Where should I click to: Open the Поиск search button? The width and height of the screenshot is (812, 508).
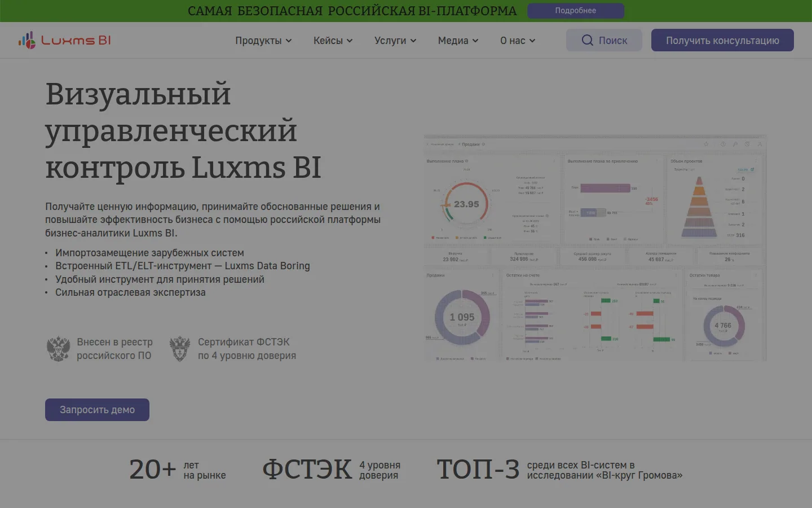(x=604, y=40)
